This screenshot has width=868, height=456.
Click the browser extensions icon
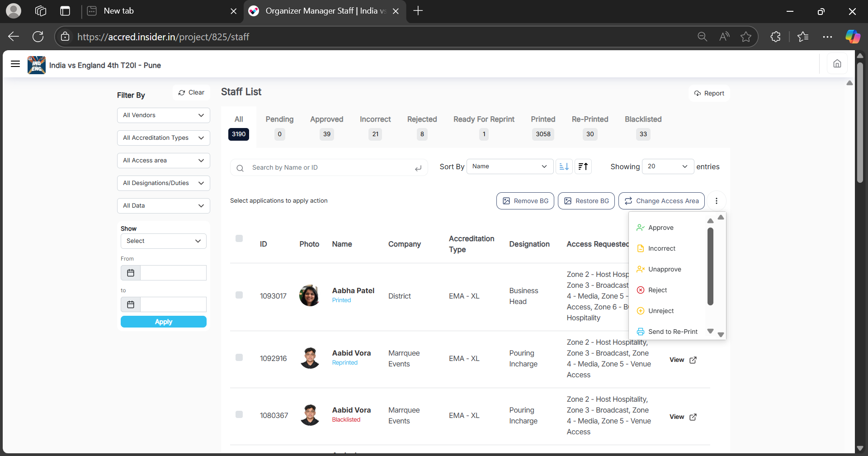point(775,37)
